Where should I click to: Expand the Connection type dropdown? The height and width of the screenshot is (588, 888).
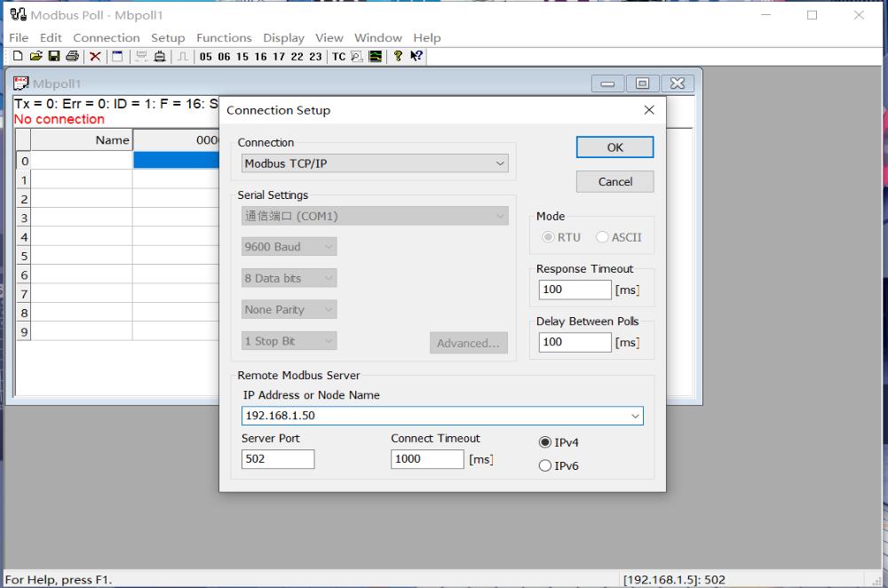click(x=500, y=164)
